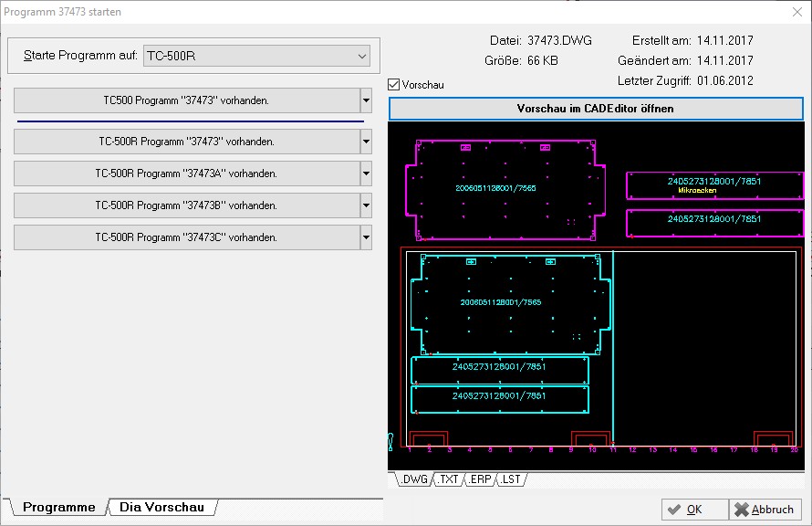Expand arrow beside TC-500R Programm "37473" button
Image resolution: width=812 pixels, height=526 pixels.
point(366,142)
